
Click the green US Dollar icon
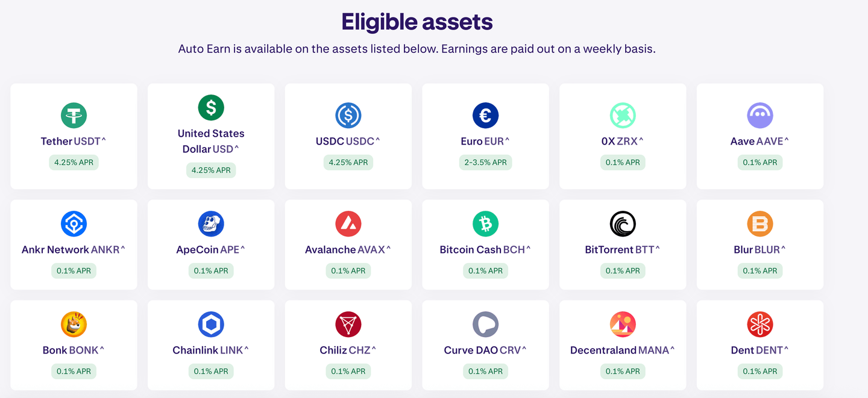point(211,107)
